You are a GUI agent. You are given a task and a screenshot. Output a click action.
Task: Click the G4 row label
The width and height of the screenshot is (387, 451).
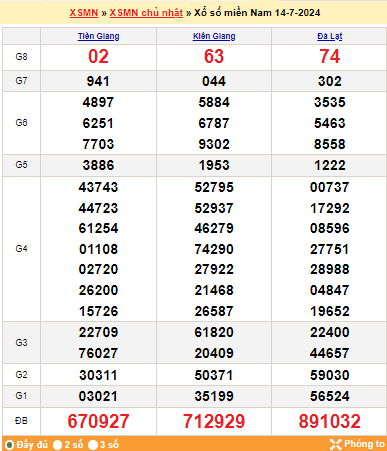coord(21,249)
